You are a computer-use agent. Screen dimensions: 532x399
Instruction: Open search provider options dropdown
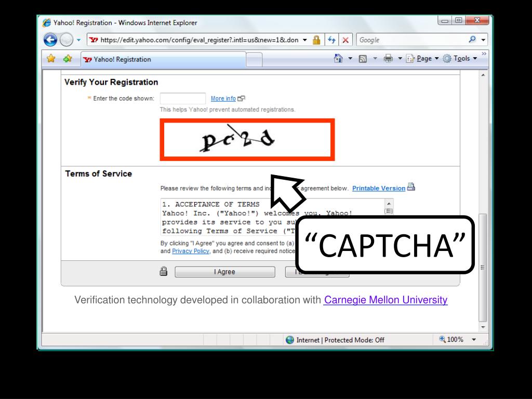[483, 40]
